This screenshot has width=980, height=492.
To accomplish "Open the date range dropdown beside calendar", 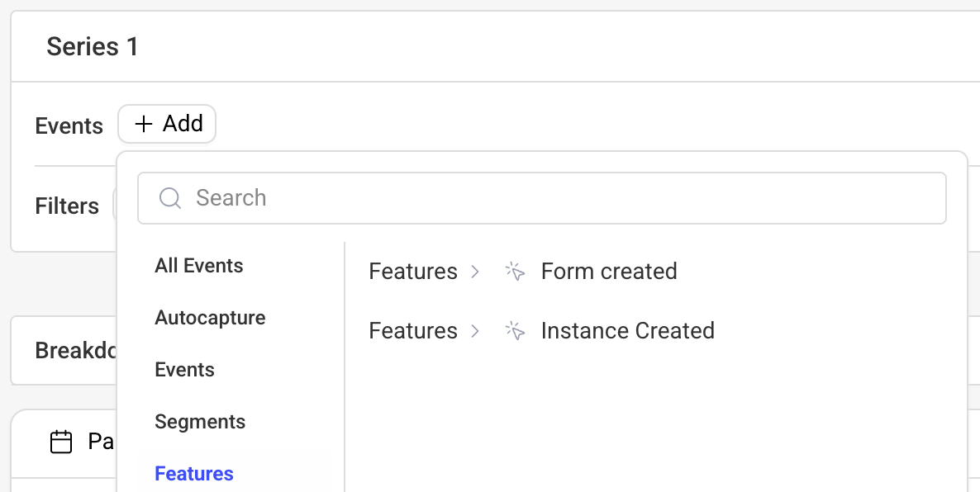I will tap(100, 442).
